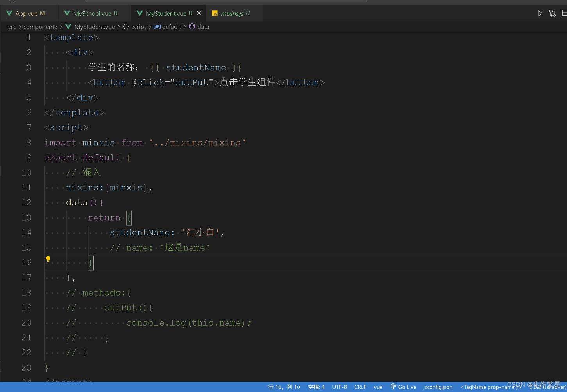Image resolution: width=567 pixels, height=392 pixels.
Task: Click the 'minxis' identifier on the import line
Action: pos(98,143)
